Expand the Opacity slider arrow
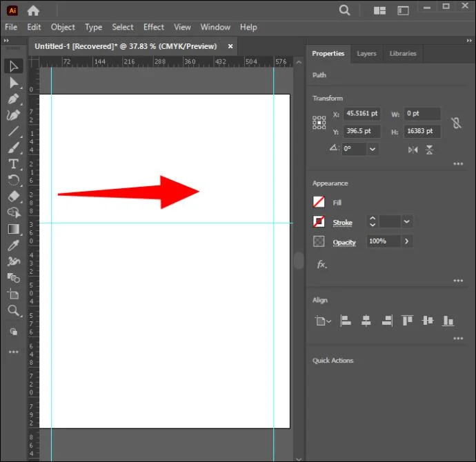476x462 pixels. [406, 241]
